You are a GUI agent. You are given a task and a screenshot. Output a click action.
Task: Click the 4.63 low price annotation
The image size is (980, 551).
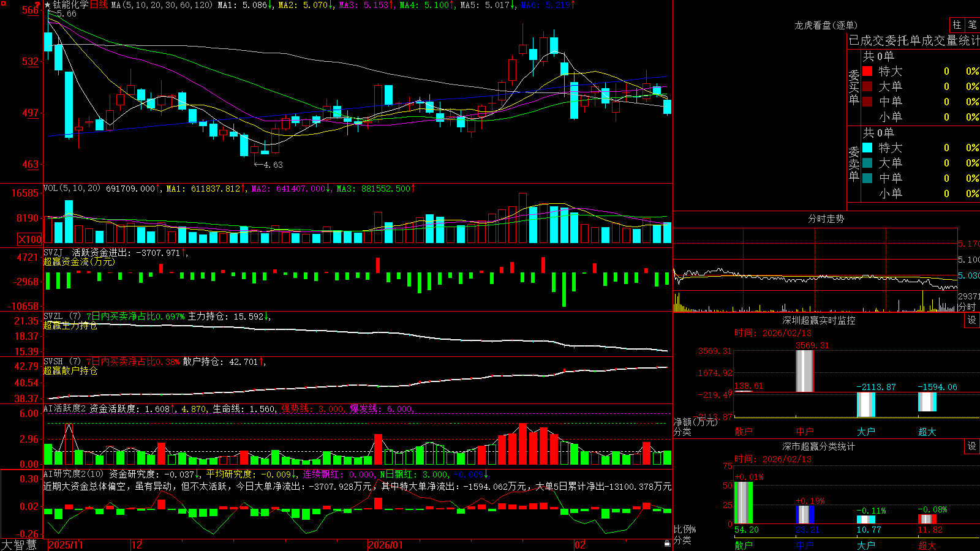(269, 165)
